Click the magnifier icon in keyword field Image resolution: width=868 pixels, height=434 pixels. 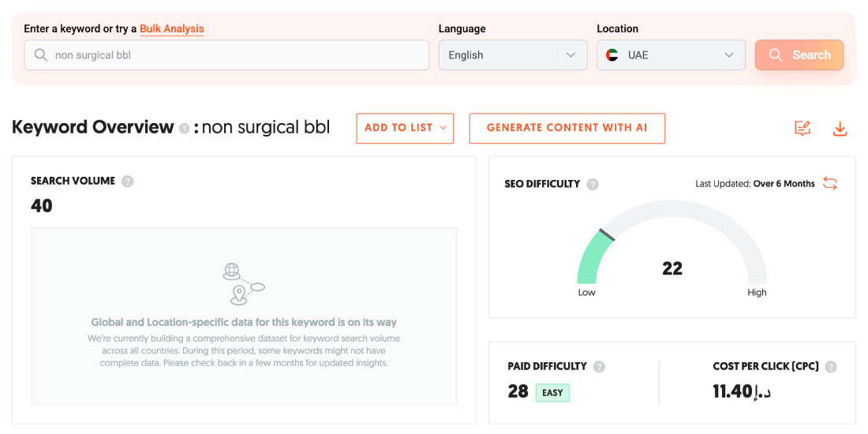click(x=40, y=55)
